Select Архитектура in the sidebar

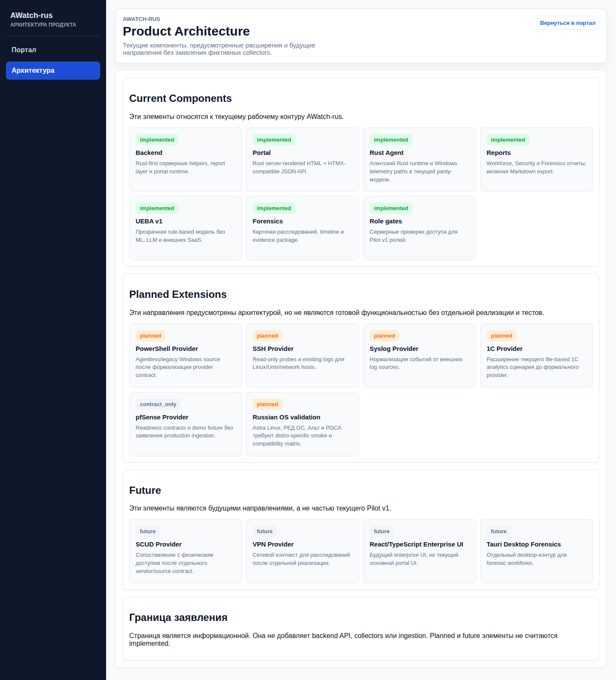pyautogui.click(x=53, y=71)
